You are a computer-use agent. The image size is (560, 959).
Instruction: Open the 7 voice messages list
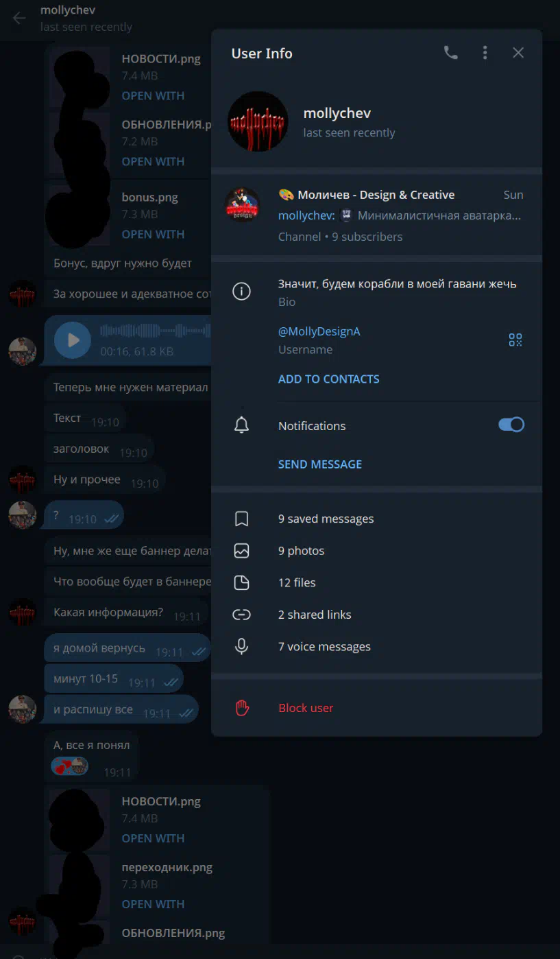pyautogui.click(x=376, y=646)
